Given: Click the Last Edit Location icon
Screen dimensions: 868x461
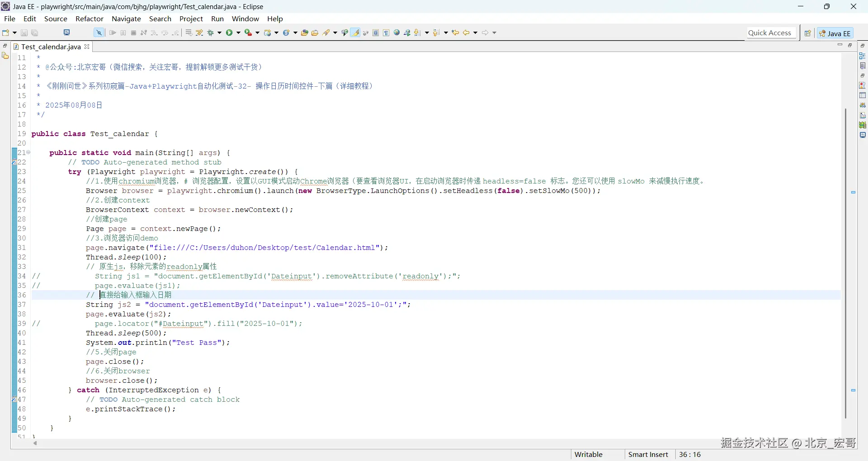Looking at the screenshot, I should 456,33.
